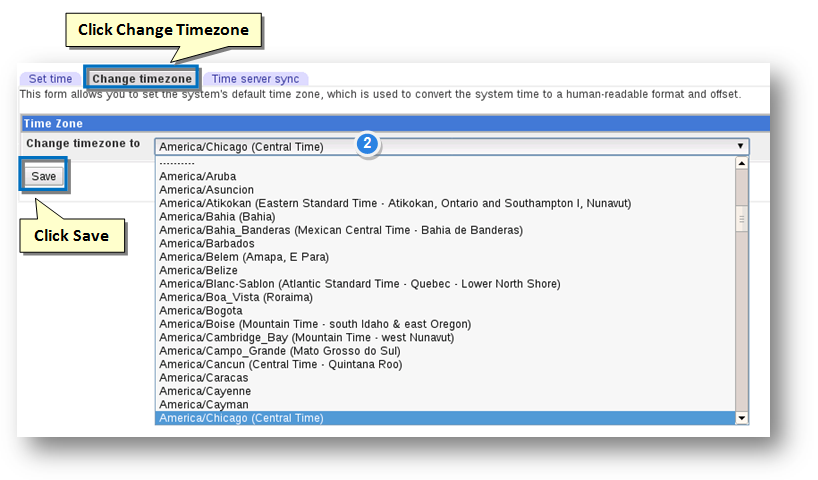The image size is (818, 480).
Task: Switch to the Set time tab
Action: 50,79
